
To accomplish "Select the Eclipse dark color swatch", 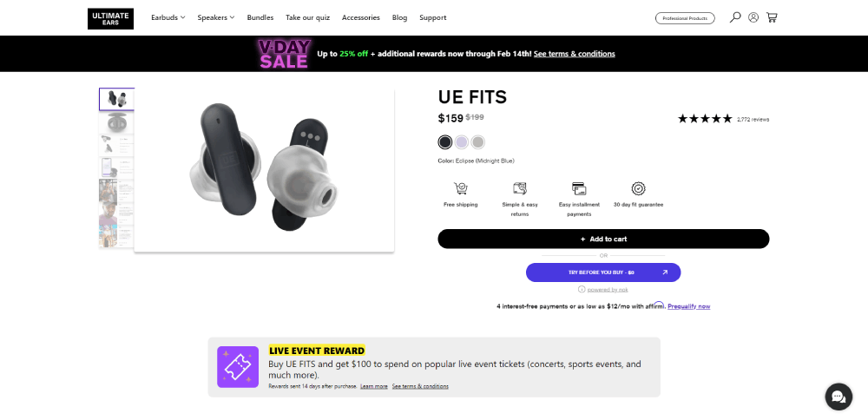I will tap(445, 142).
